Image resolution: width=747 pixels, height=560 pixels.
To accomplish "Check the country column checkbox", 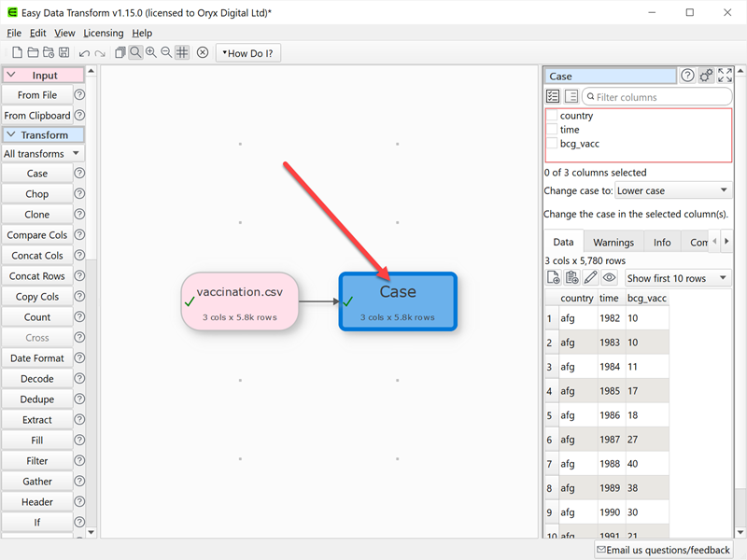I will (x=552, y=116).
